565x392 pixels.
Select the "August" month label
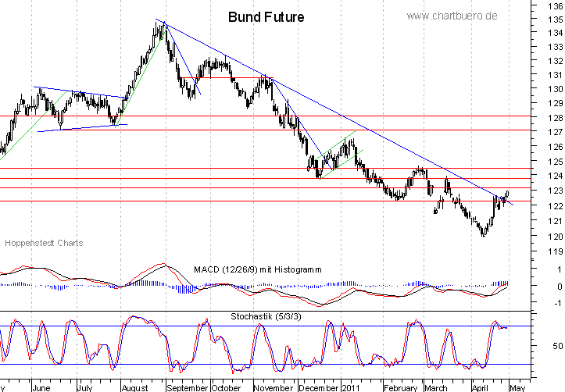[134, 387]
